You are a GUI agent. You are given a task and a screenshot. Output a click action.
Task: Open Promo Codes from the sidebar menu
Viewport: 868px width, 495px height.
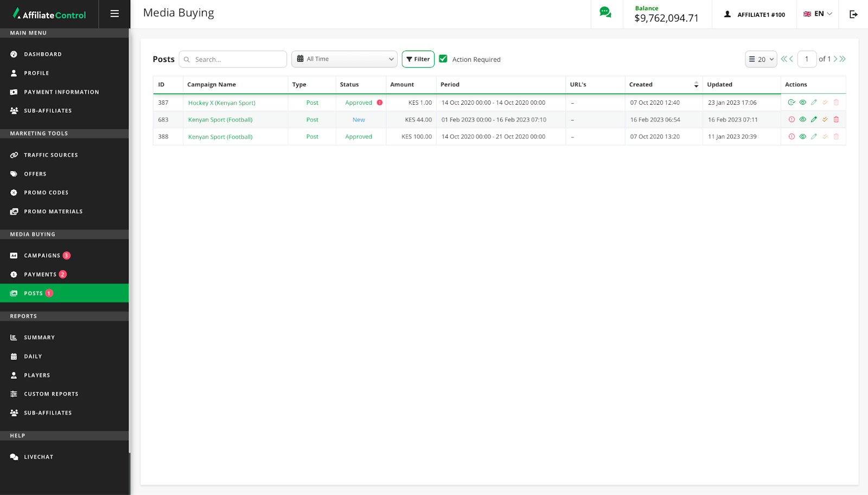tap(46, 193)
